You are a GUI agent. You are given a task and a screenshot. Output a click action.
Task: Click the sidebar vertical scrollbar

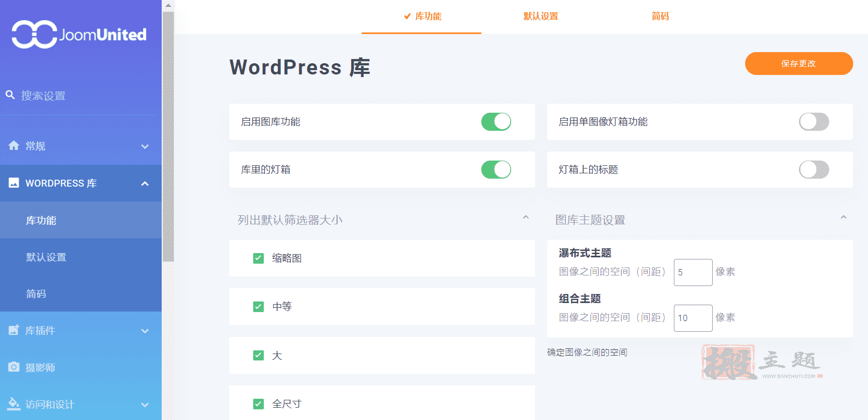tap(168, 137)
